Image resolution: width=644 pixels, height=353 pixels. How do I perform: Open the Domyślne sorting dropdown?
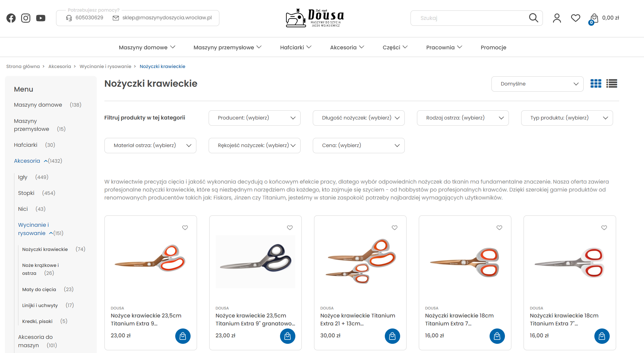[x=537, y=84]
